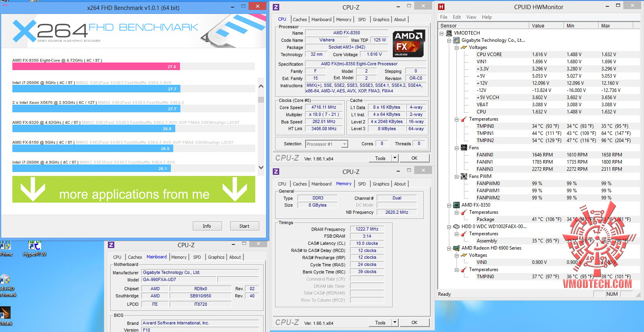This screenshot has height=332, width=644.
Task: Open the Tools dropdown arrow in CPU-Z Memory window
Action: pos(395,322)
